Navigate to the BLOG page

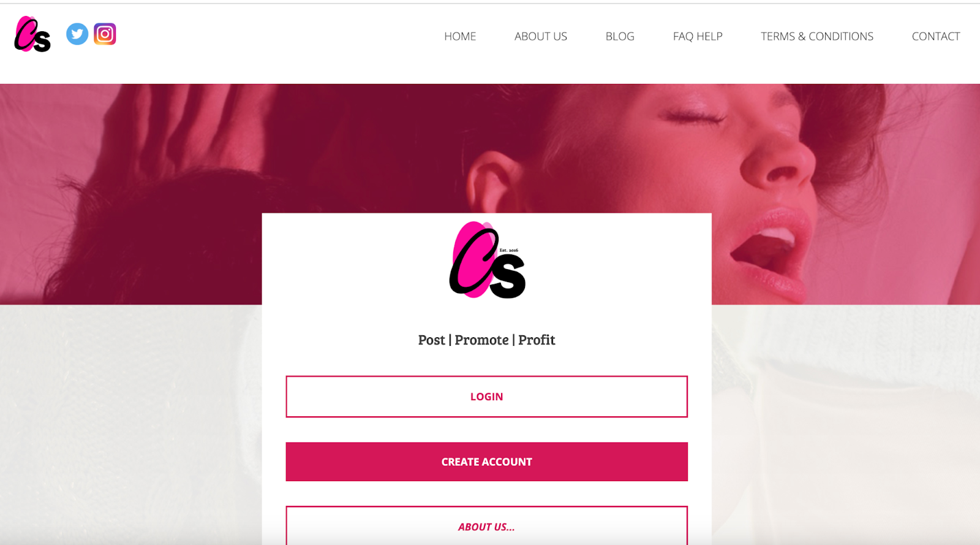pos(620,36)
